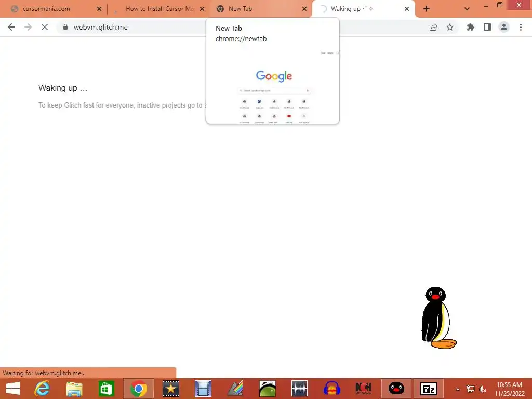The width and height of the screenshot is (532, 399).
Task: Click the Pingu penguin desktop character
Action: tap(438, 318)
